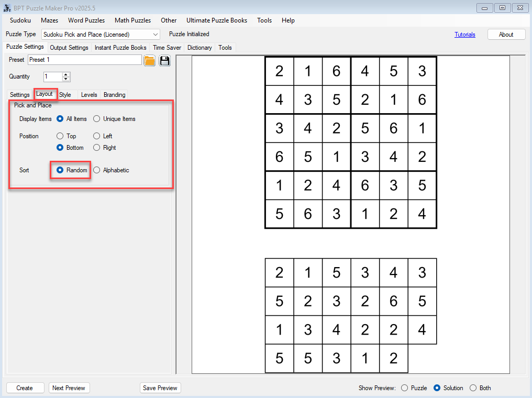Switch to the Style sub-tab
This screenshot has width=532, height=398.
(x=65, y=95)
